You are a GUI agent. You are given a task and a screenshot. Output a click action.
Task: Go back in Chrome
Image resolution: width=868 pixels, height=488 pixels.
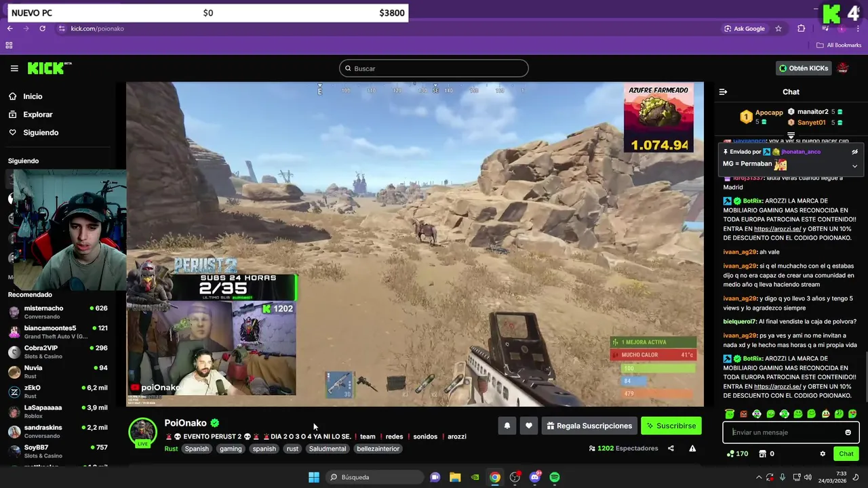[10, 28]
